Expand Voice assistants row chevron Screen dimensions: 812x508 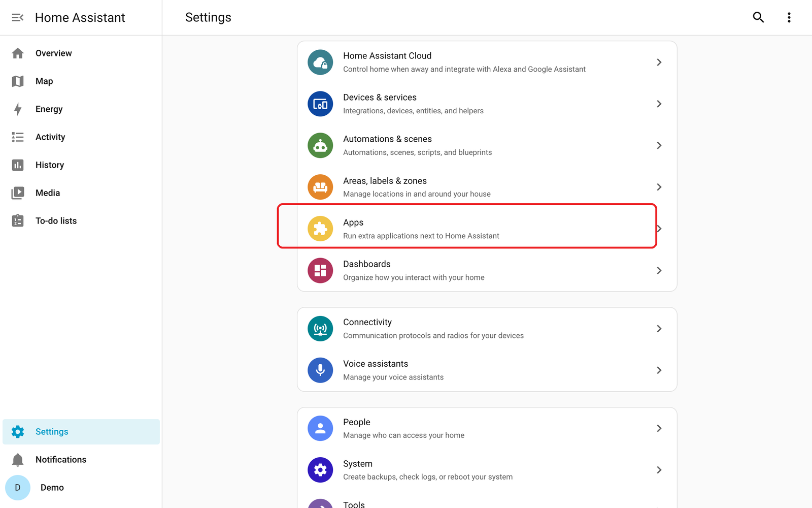[659, 370]
